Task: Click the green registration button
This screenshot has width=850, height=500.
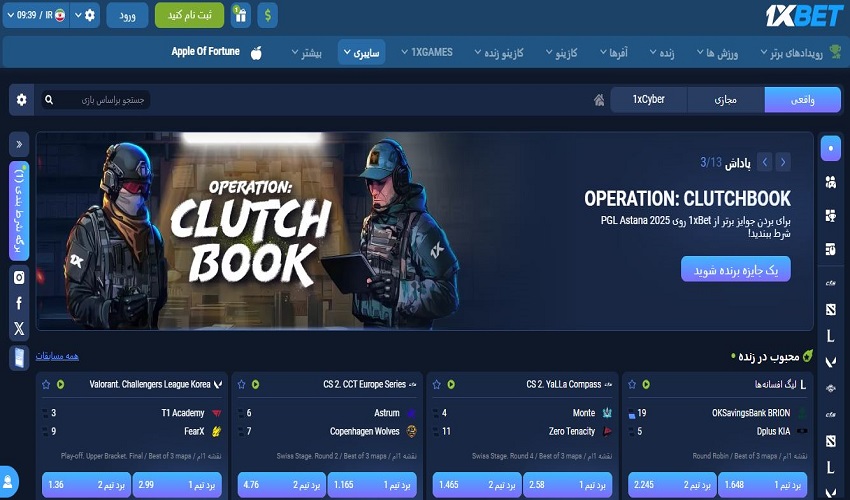Action: (189, 15)
